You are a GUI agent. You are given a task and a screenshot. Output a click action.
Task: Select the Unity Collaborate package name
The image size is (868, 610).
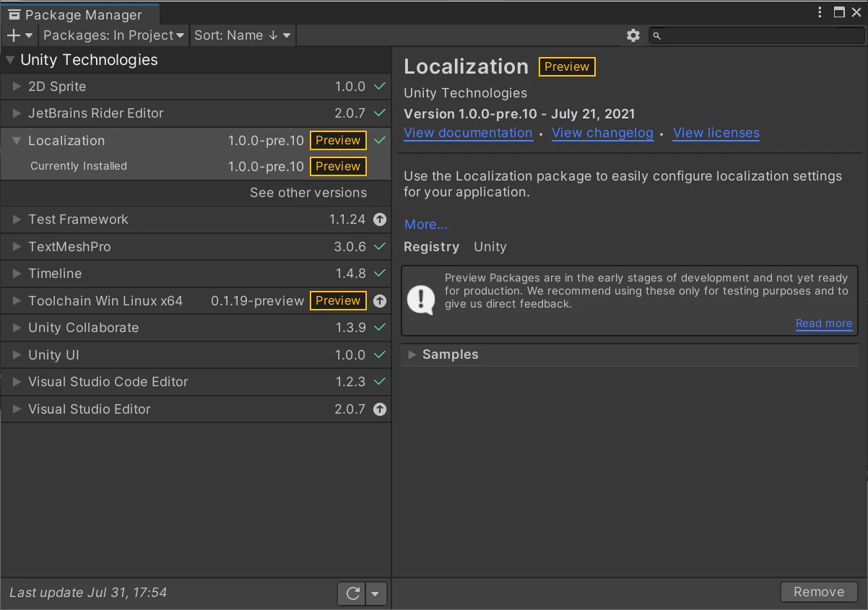(x=83, y=328)
